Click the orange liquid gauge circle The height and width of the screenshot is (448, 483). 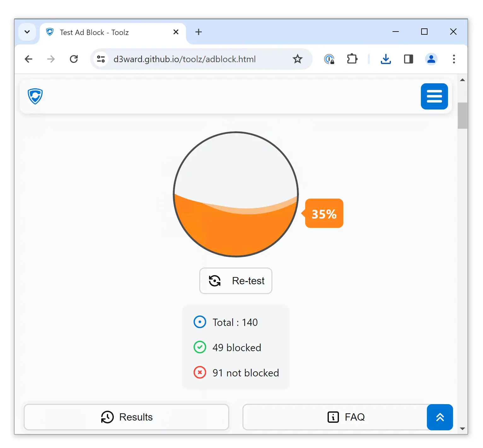click(x=236, y=194)
